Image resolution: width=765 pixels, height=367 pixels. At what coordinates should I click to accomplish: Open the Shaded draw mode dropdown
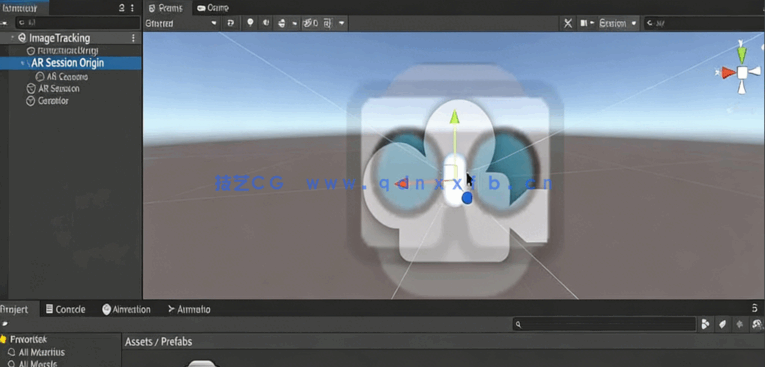tap(181, 23)
